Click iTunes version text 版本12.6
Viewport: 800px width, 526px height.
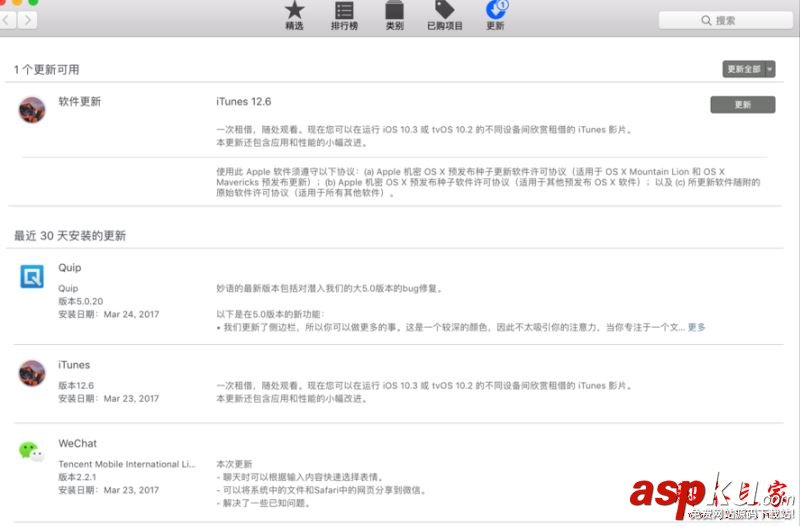(x=76, y=385)
